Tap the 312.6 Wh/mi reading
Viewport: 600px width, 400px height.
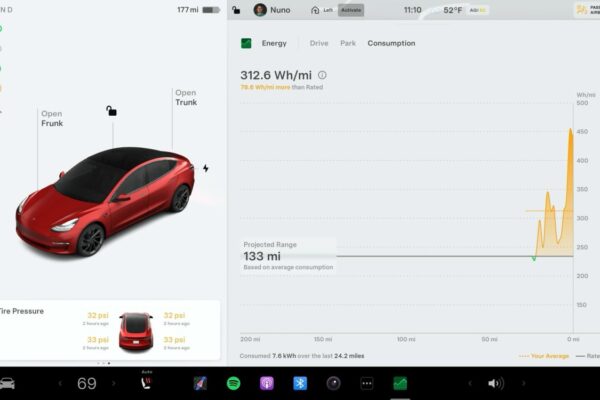[276, 75]
